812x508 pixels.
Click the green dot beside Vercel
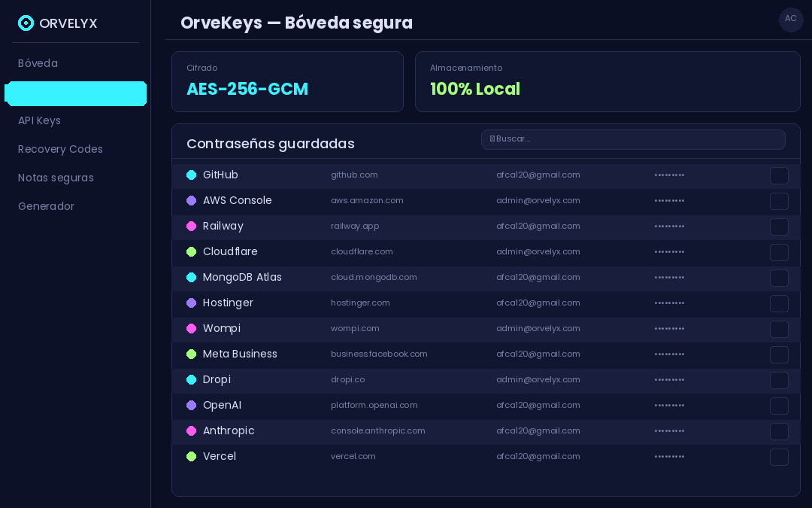191,457
